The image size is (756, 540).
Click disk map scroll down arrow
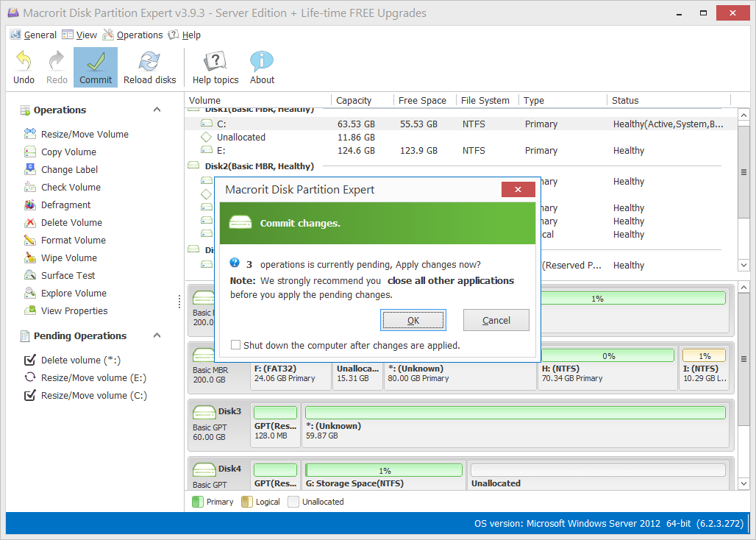743,483
